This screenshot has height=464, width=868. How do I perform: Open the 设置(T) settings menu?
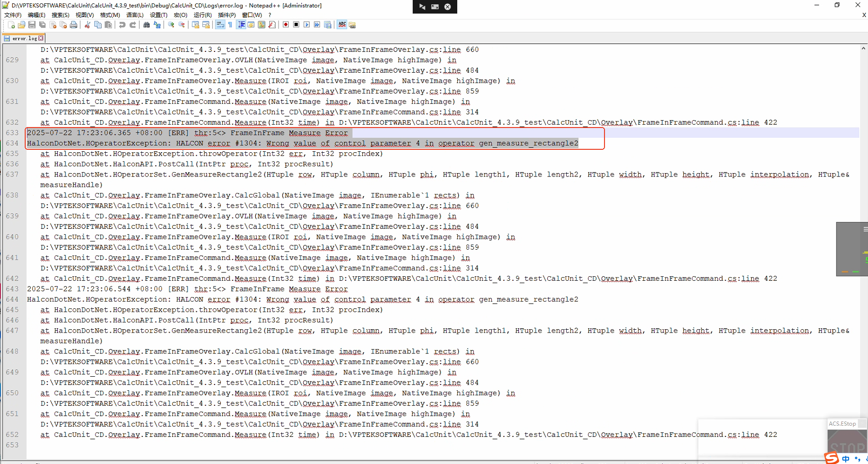[158, 15]
